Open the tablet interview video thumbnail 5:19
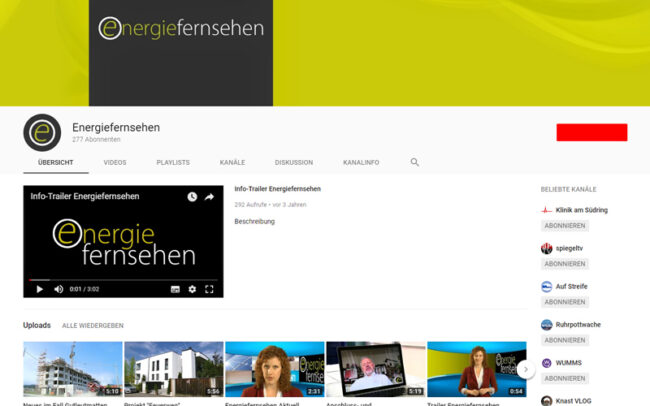 [x=376, y=369]
